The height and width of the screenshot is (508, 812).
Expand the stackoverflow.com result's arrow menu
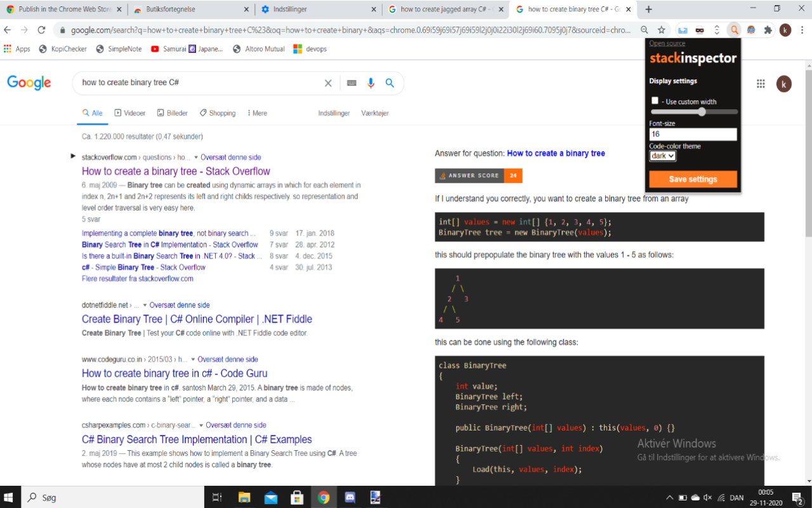196,157
